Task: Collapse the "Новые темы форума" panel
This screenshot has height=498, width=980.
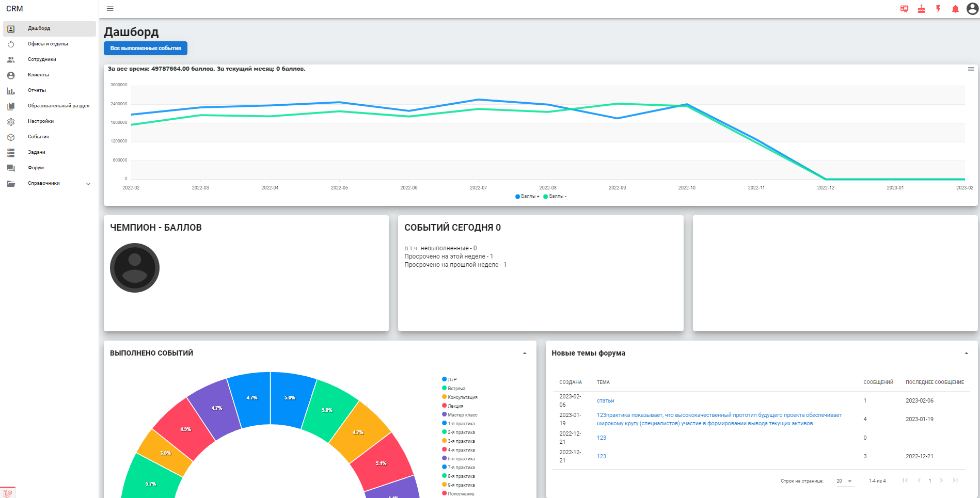Action: click(966, 354)
